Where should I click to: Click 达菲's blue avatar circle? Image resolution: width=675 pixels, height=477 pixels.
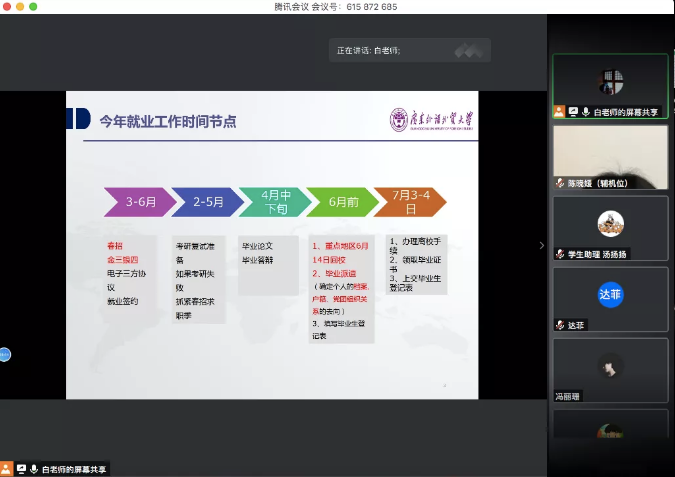click(x=610, y=295)
